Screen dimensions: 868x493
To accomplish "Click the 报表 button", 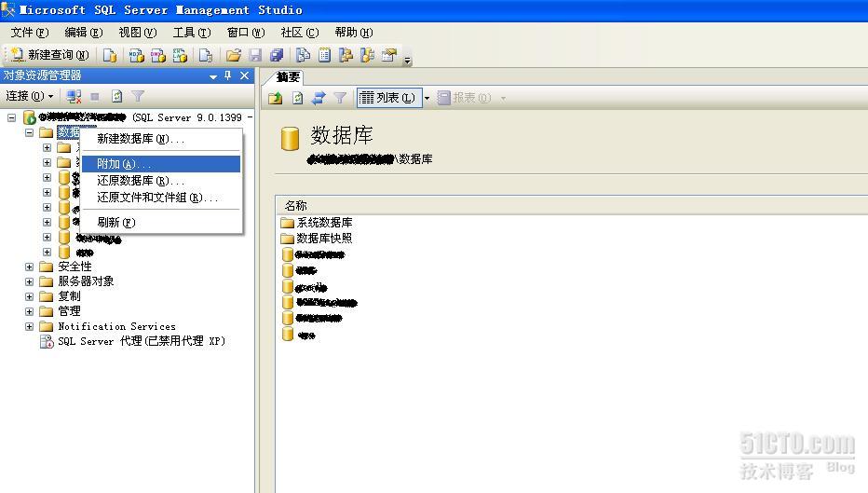I will [x=464, y=98].
